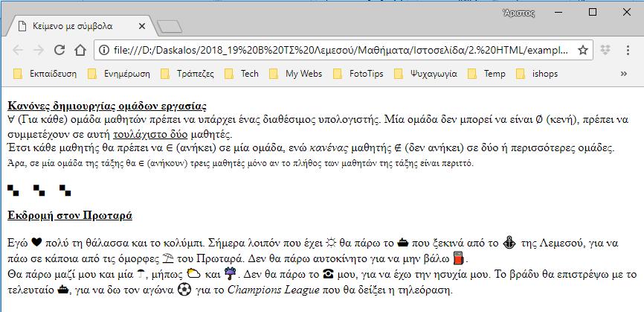Open the ishops bookmark folder

pyautogui.click(x=537, y=74)
